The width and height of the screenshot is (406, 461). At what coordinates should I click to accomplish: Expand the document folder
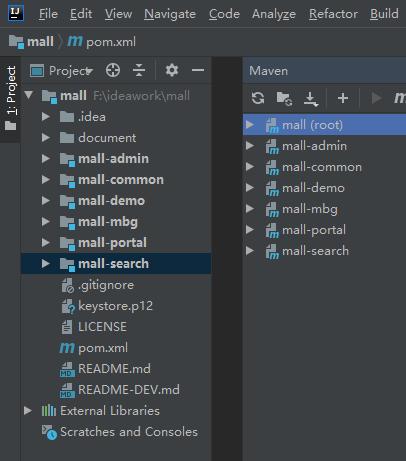[x=46, y=138]
